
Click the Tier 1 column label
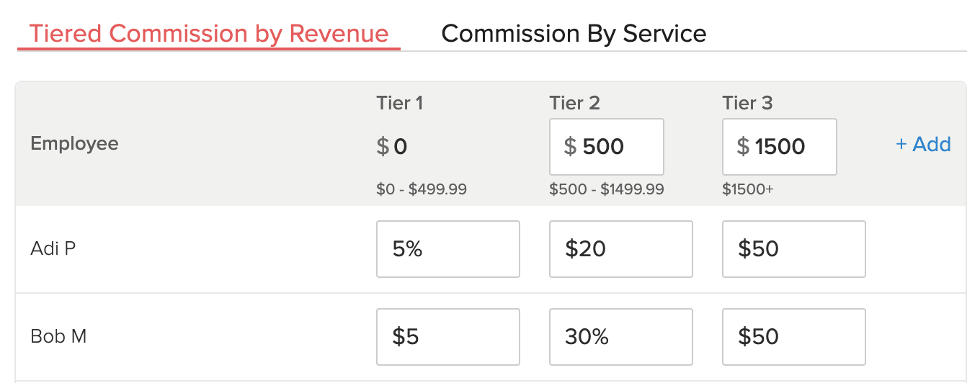(x=399, y=103)
